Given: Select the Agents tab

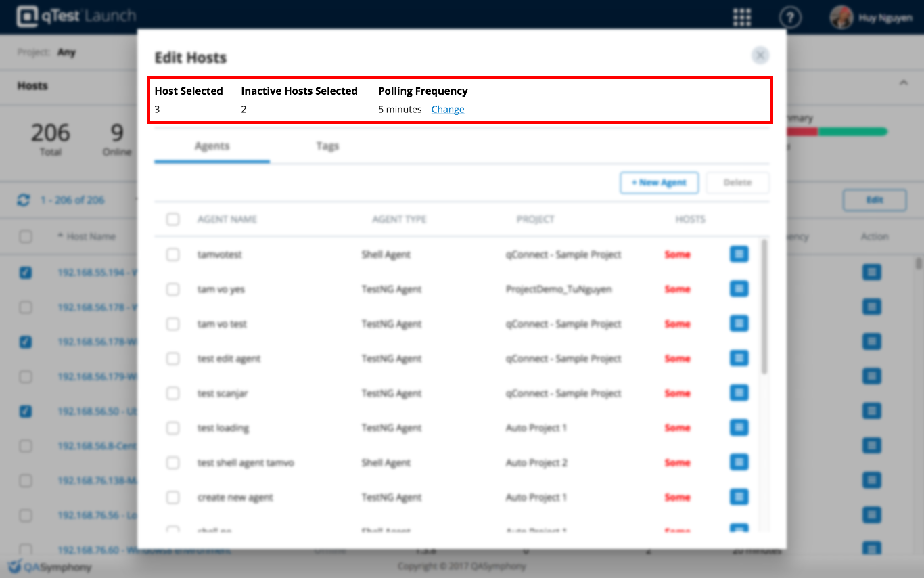Looking at the screenshot, I should click(212, 146).
